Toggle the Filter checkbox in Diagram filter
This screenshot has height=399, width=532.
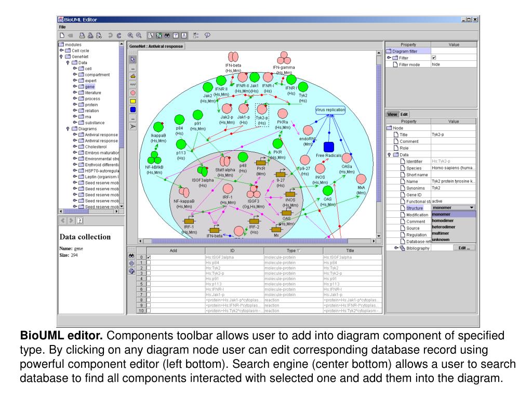(x=434, y=58)
